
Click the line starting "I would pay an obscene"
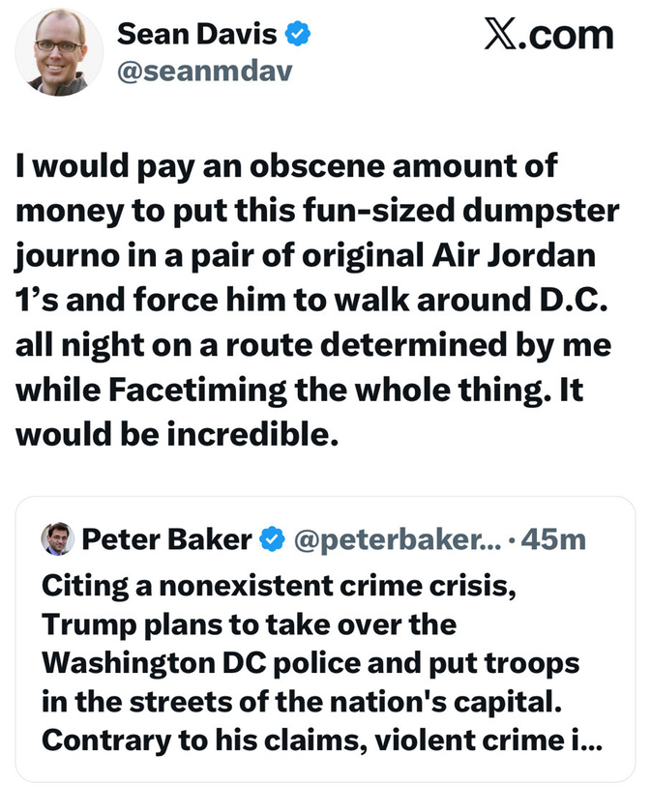click(x=286, y=165)
